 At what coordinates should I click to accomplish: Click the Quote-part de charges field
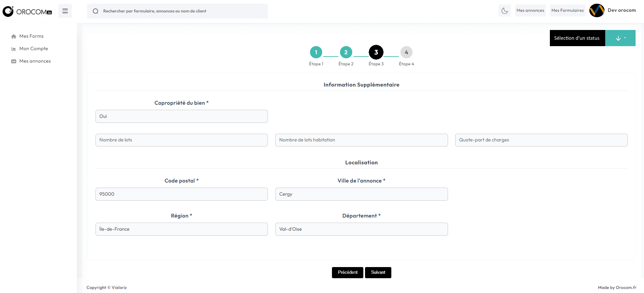pyautogui.click(x=541, y=140)
